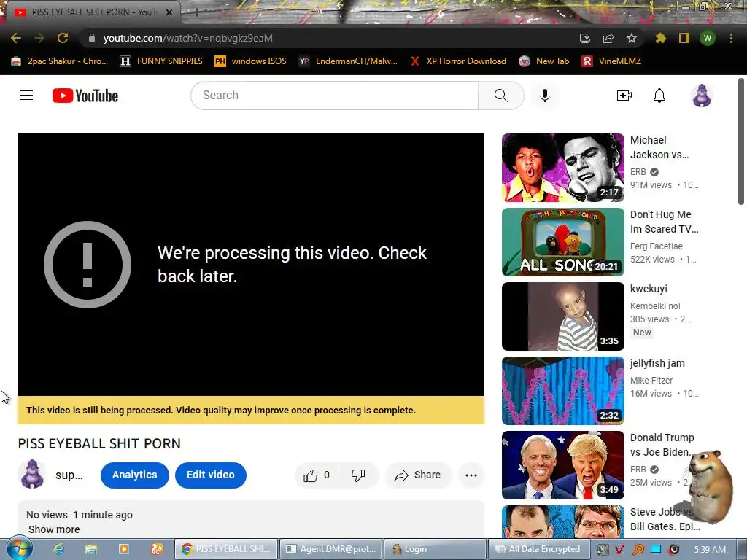The image size is (747, 560).
Task: Open the windows ISOS bookmark
Action: 251,61
